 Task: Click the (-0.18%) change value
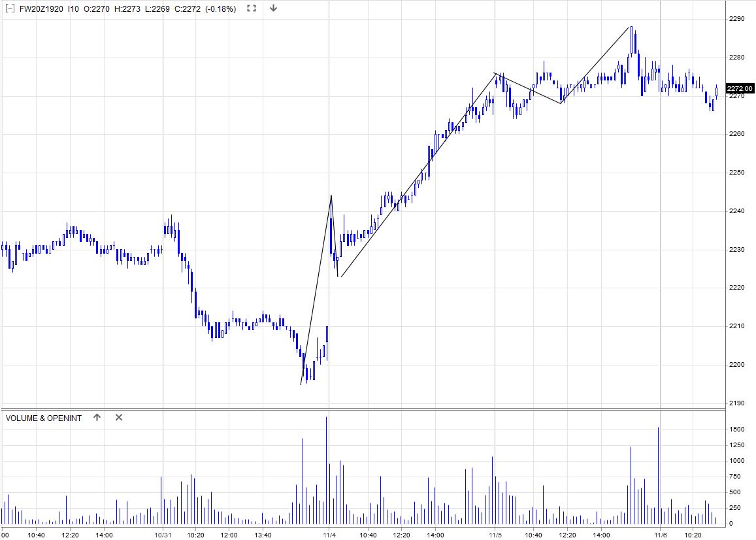coord(220,8)
